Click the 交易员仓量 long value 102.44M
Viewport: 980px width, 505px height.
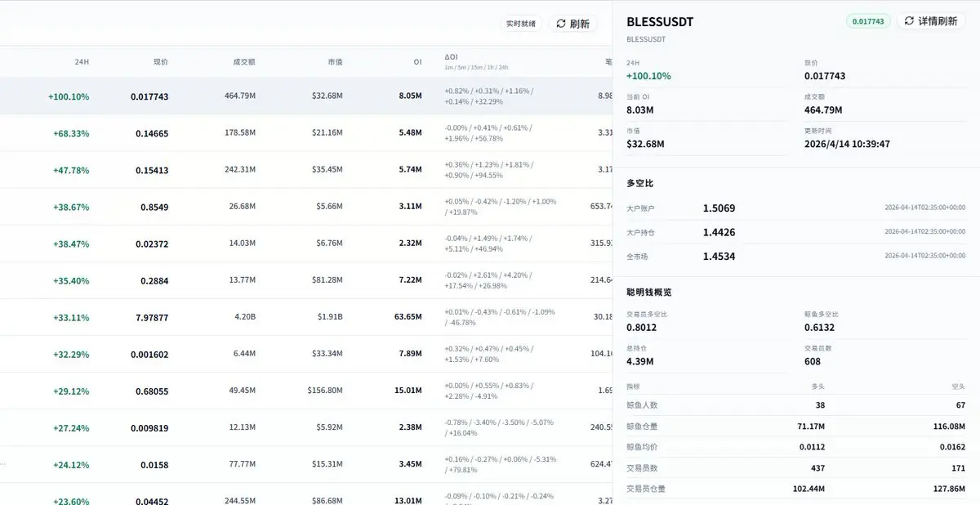pos(808,489)
